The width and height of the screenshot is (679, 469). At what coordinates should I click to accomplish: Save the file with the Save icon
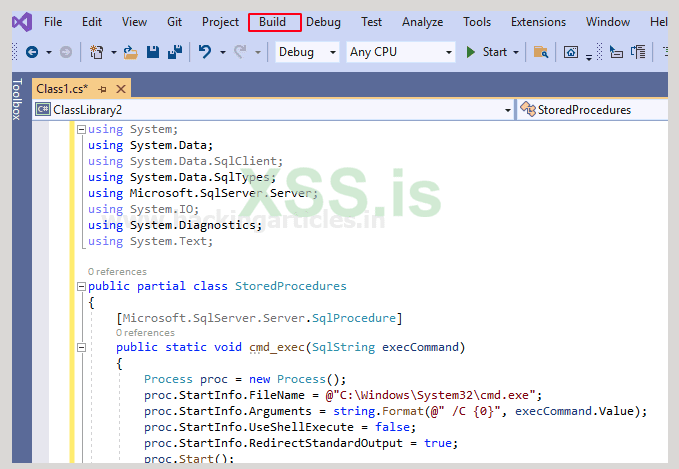point(153,52)
